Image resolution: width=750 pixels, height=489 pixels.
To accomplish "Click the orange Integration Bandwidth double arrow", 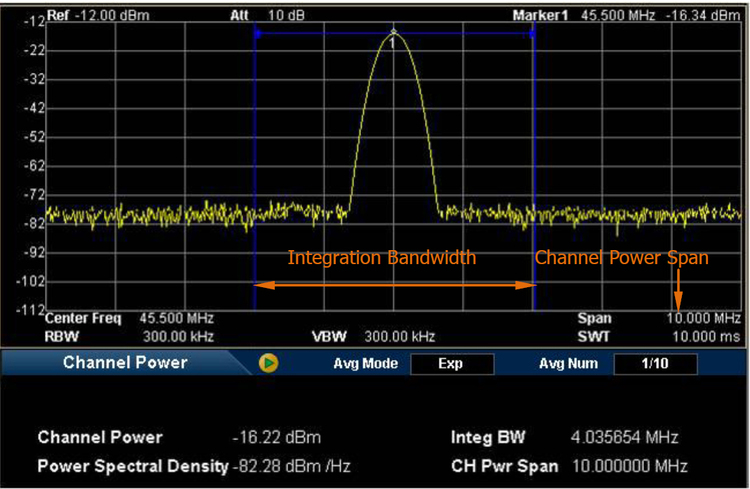I will (x=395, y=286).
